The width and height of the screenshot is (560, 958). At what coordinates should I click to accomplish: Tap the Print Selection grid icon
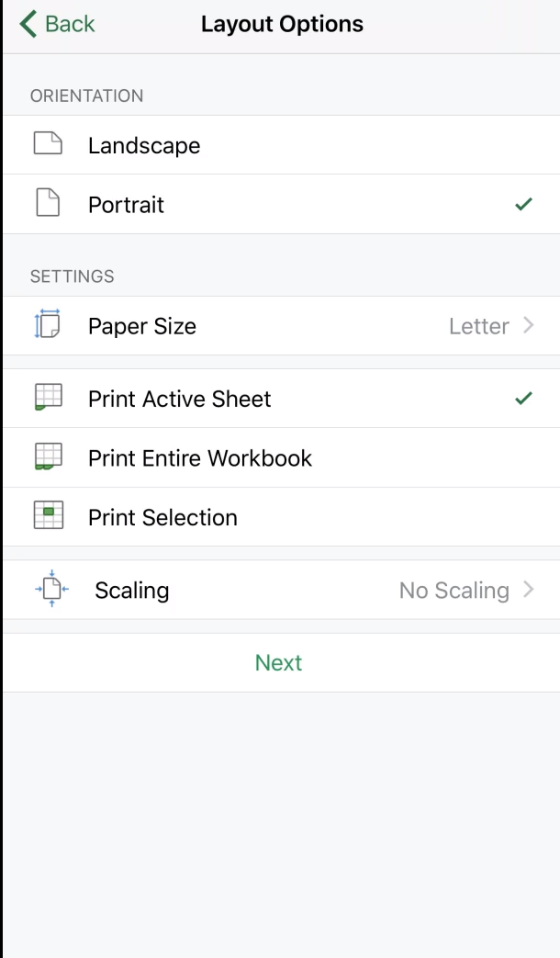pos(49,515)
